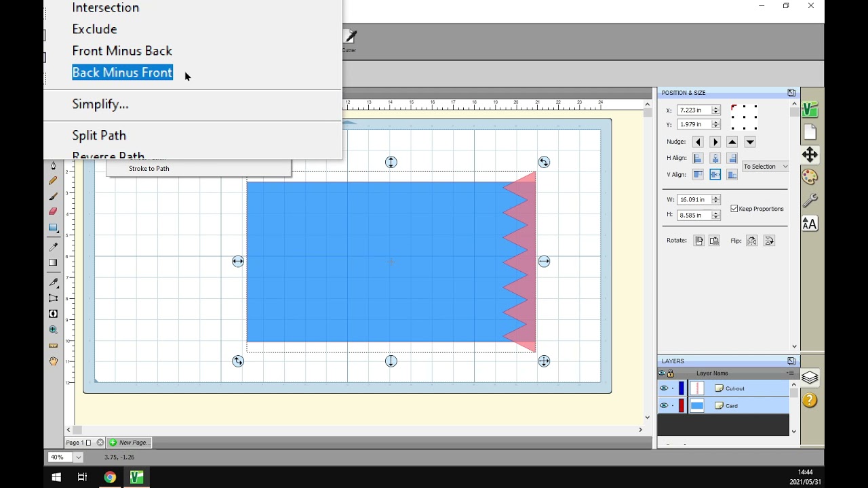Add a page with New Page button
Image resolution: width=868 pixels, height=488 pixels.
[x=130, y=443]
